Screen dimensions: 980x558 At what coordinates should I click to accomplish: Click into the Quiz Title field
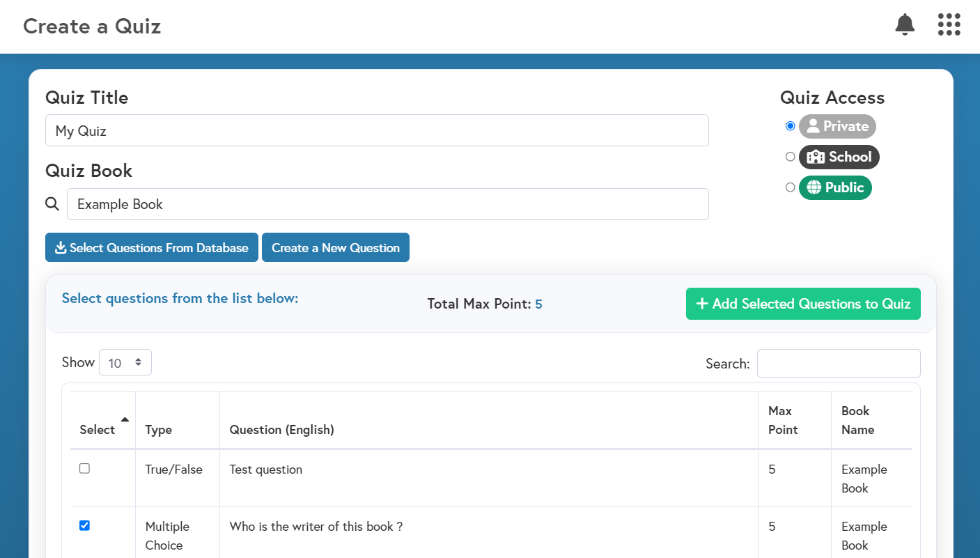376,131
